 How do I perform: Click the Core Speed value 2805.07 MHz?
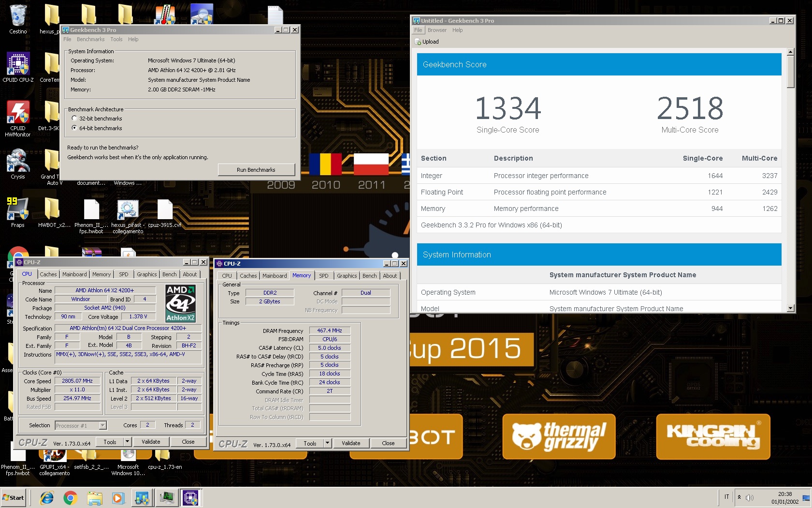[77, 381]
